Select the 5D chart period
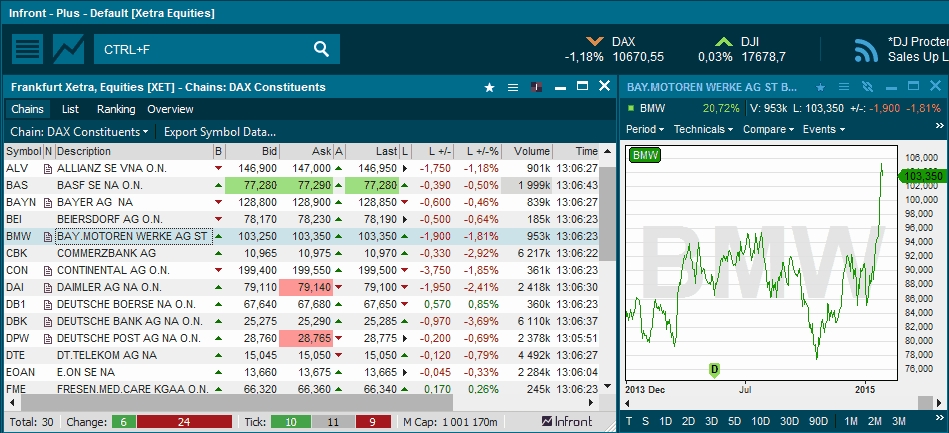Screen dimensions: 949x433 coord(734,421)
